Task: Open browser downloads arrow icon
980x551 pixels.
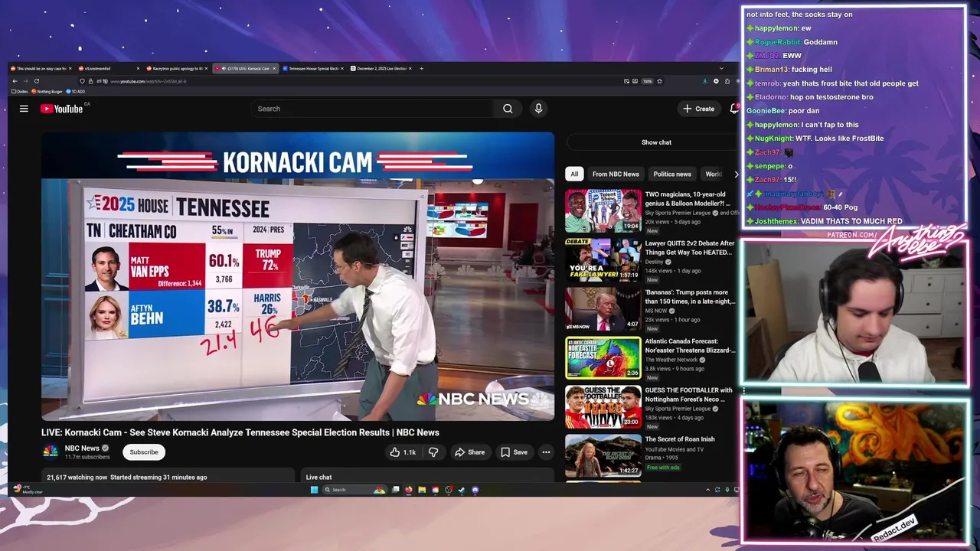Action: click(x=705, y=81)
